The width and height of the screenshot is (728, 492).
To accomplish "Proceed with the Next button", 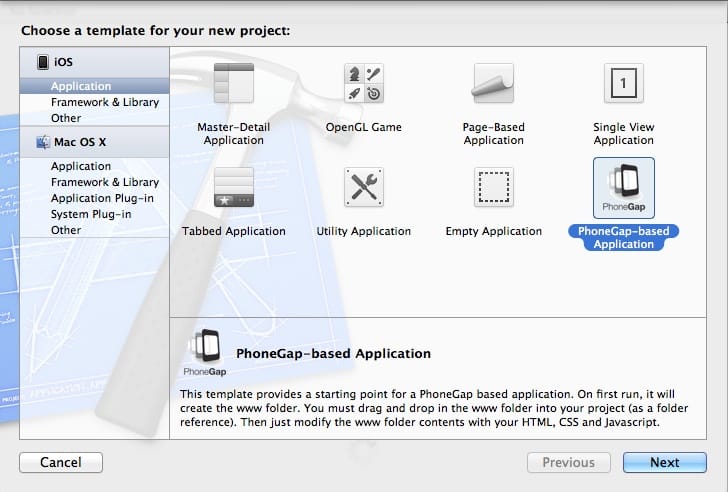I will tap(664, 462).
